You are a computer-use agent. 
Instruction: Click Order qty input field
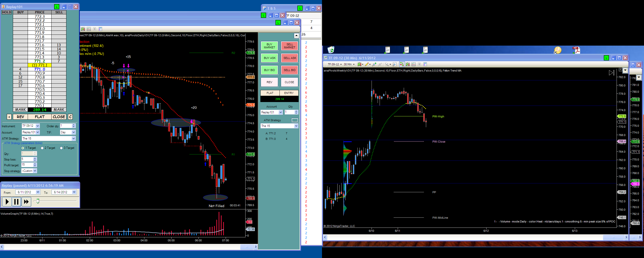coord(66,126)
